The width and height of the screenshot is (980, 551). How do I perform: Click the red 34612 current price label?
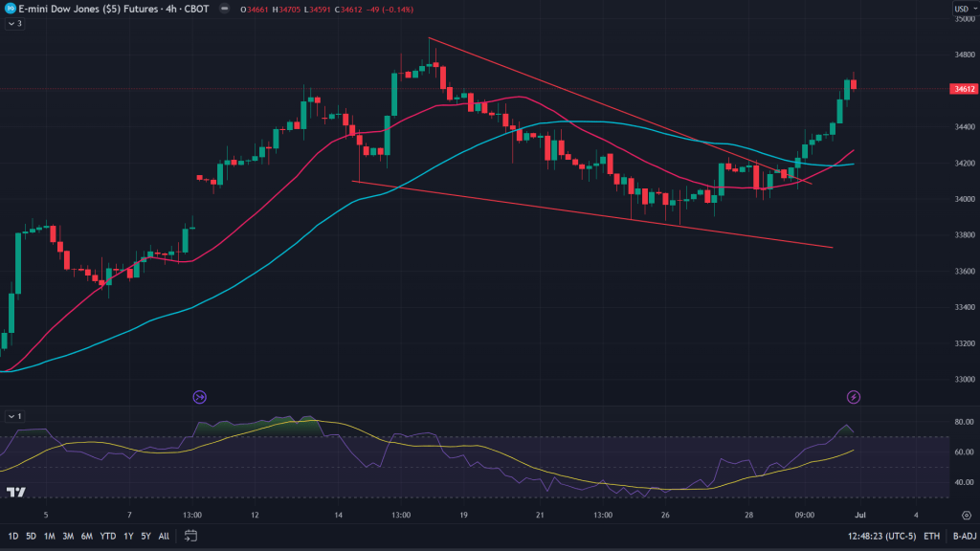(x=962, y=89)
